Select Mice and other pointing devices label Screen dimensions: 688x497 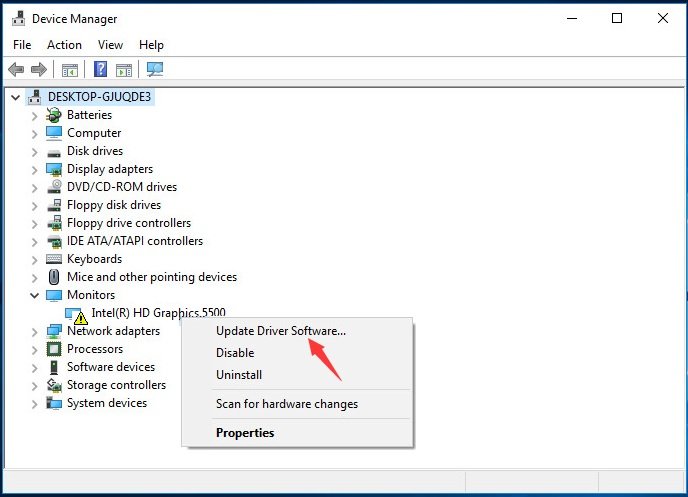click(152, 277)
